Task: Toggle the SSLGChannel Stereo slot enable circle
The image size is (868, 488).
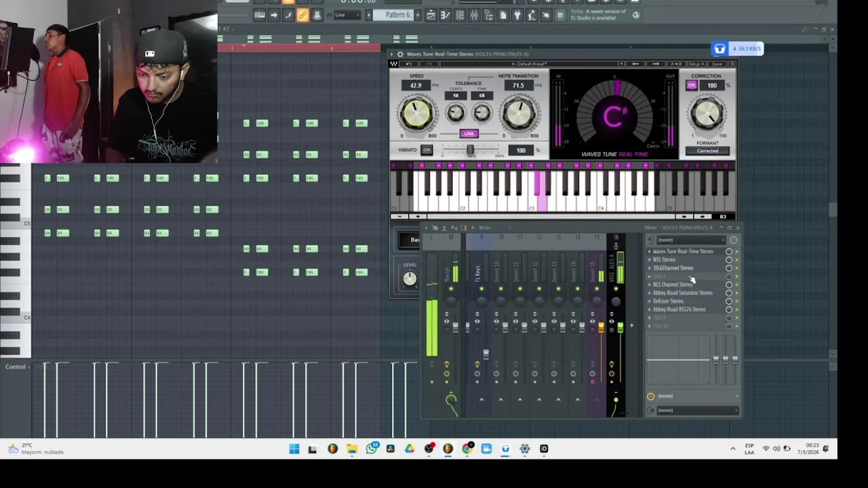Action: coord(729,268)
